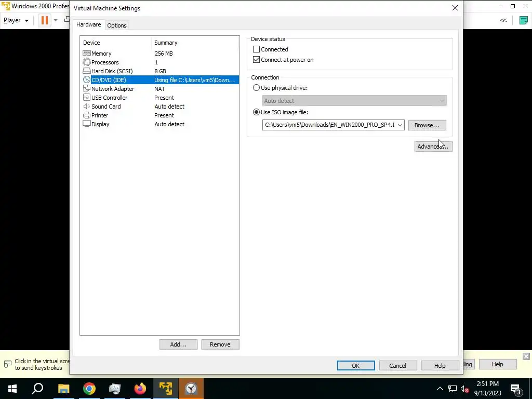Dismiss the yellow hint bar with X
This screenshot has width=532, height=399.
pyautogui.click(x=526, y=356)
